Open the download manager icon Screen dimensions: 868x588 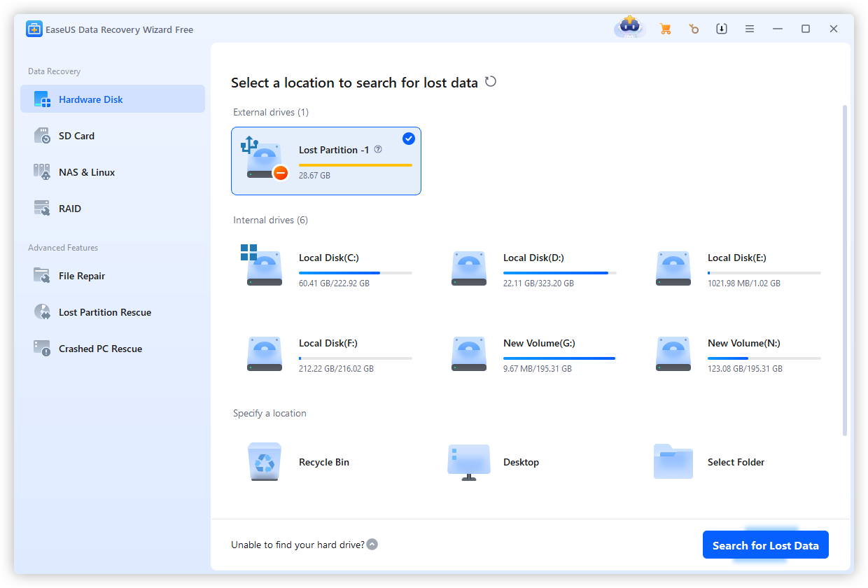click(721, 29)
